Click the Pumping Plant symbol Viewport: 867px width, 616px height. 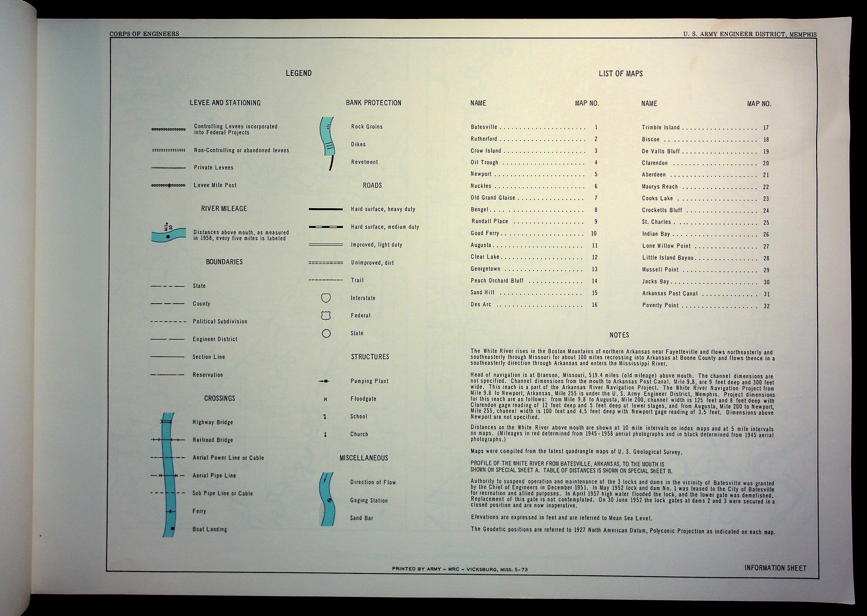coord(324,381)
